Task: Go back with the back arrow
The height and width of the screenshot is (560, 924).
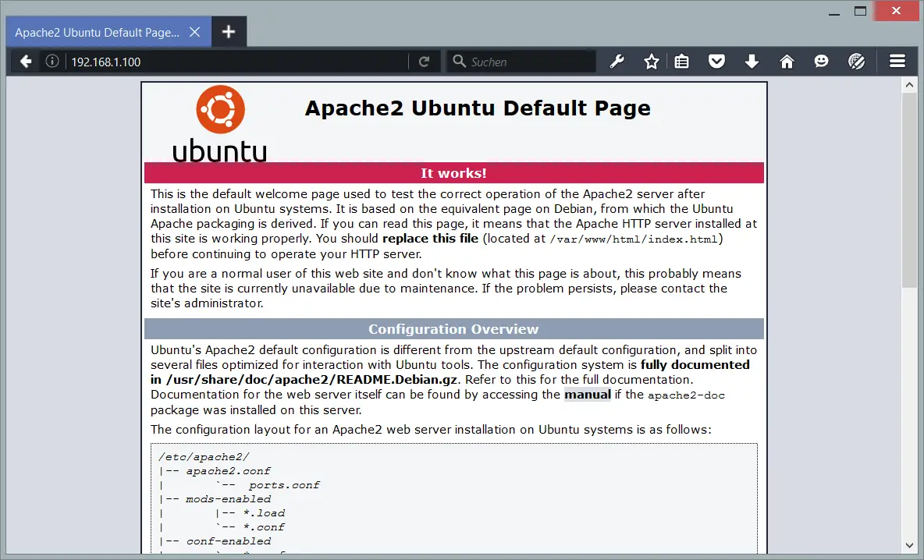Action: click(x=25, y=62)
